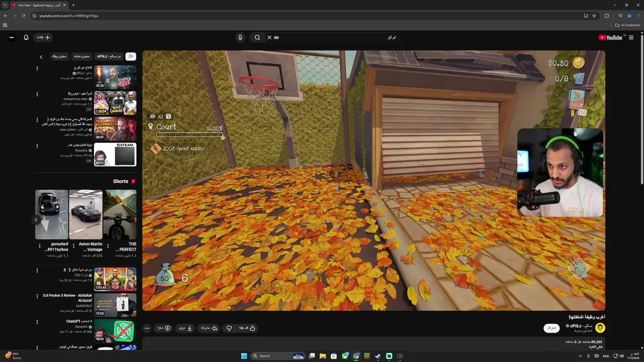Open options for FZX II video

click(37, 270)
